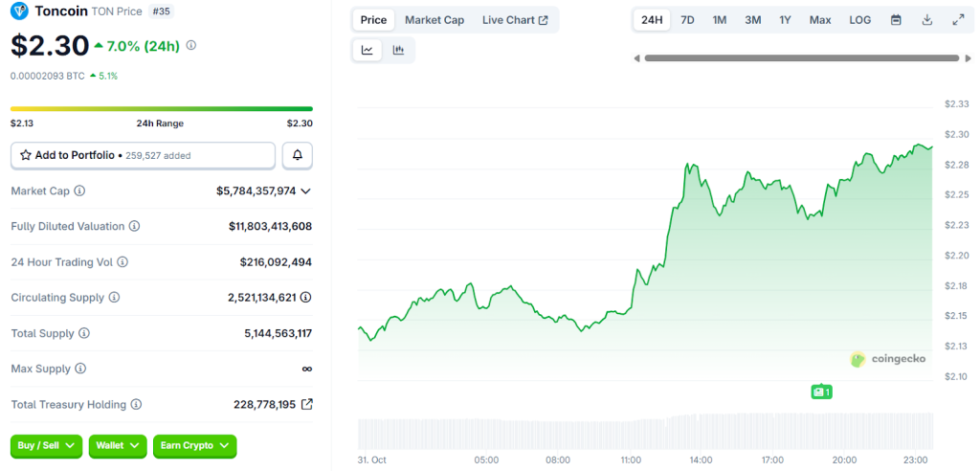Open the calendar date range picker
The width and height of the screenshot is (980, 471).
coord(896,20)
